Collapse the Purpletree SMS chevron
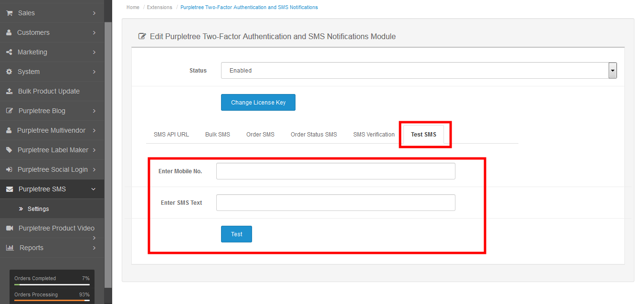 coord(94,189)
